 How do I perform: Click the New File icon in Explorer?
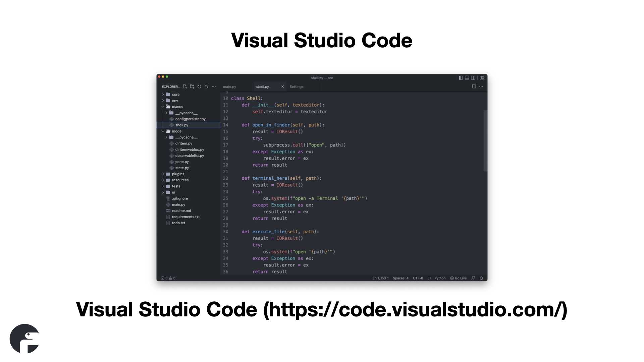(x=185, y=86)
